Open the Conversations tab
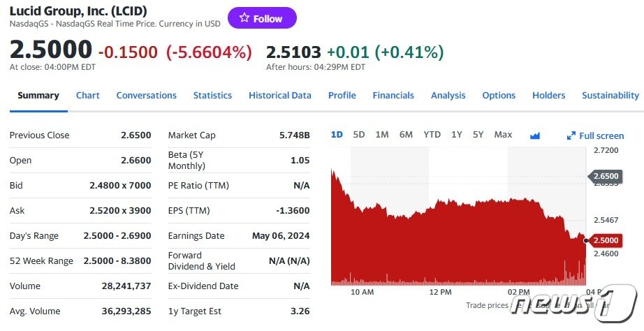This screenshot has width=644, height=331. (146, 96)
